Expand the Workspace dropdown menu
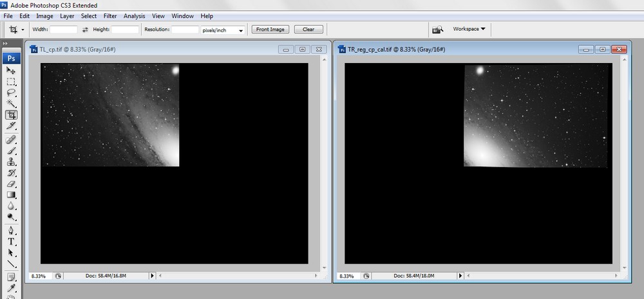The image size is (644, 299). [469, 29]
